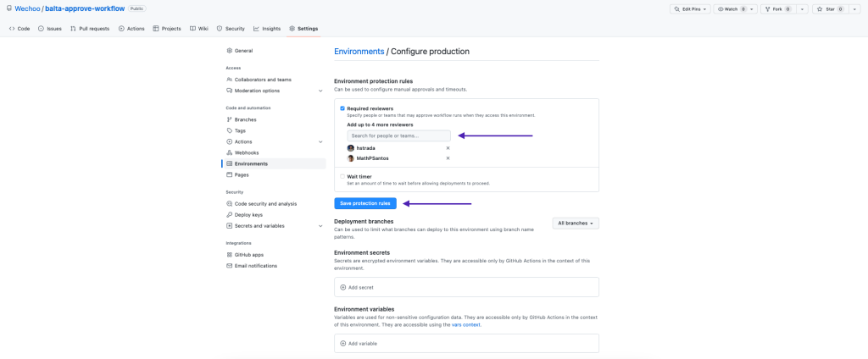Open the Security tab
The height and width of the screenshot is (359, 868).
(231, 29)
